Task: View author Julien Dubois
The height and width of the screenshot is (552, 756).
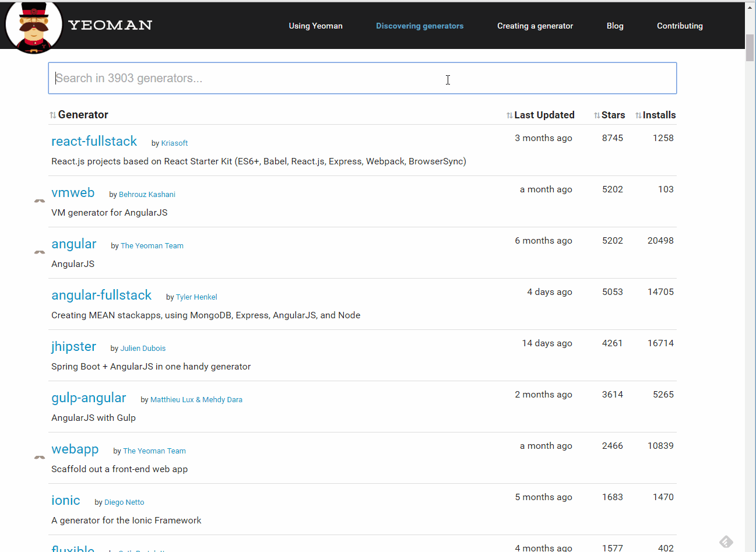Action: [143, 349]
